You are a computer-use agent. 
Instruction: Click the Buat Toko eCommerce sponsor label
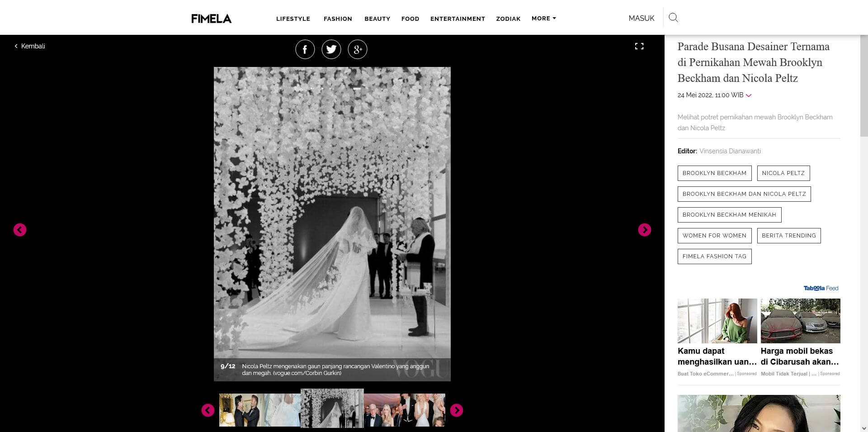[705, 374]
